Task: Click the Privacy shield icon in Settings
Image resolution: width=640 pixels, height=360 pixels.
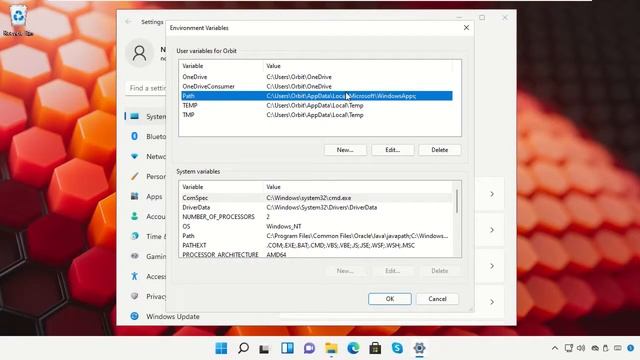Action: click(x=135, y=296)
